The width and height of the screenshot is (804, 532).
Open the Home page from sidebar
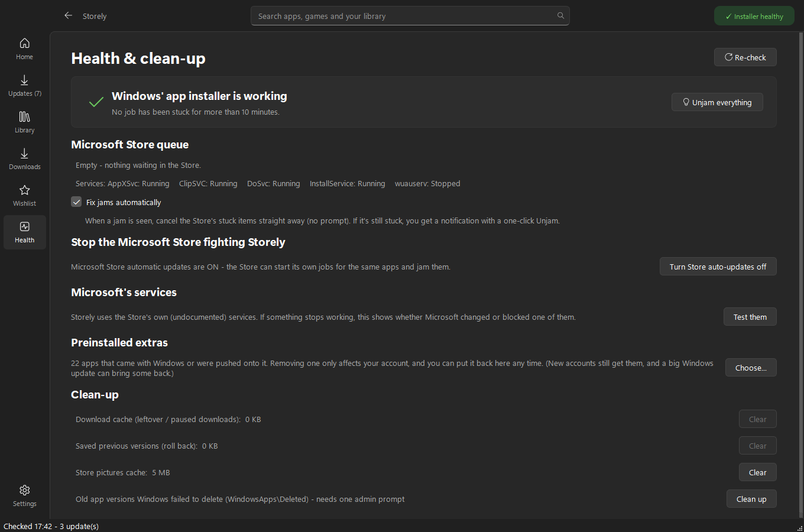coord(25,49)
